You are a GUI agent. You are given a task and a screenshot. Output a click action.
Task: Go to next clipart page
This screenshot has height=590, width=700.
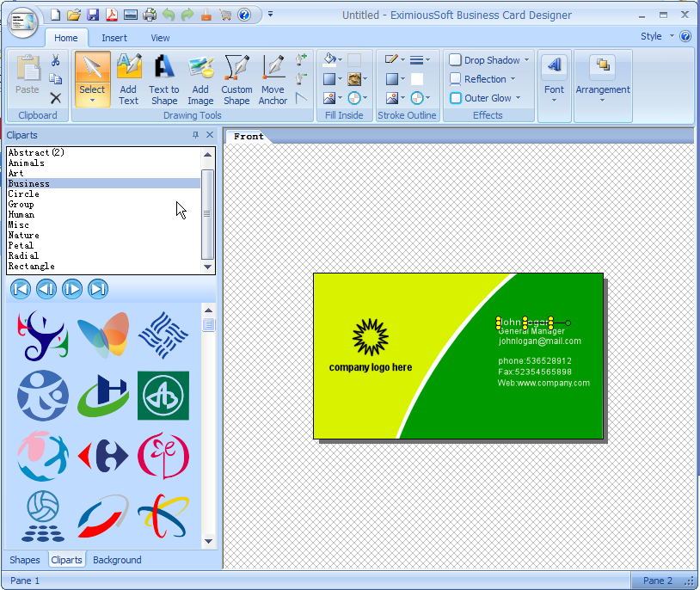(72, 289)
